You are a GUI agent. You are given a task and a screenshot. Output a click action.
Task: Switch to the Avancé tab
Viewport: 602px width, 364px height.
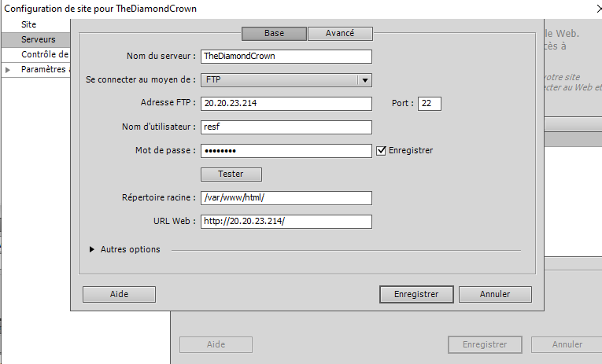pos(339,34)
